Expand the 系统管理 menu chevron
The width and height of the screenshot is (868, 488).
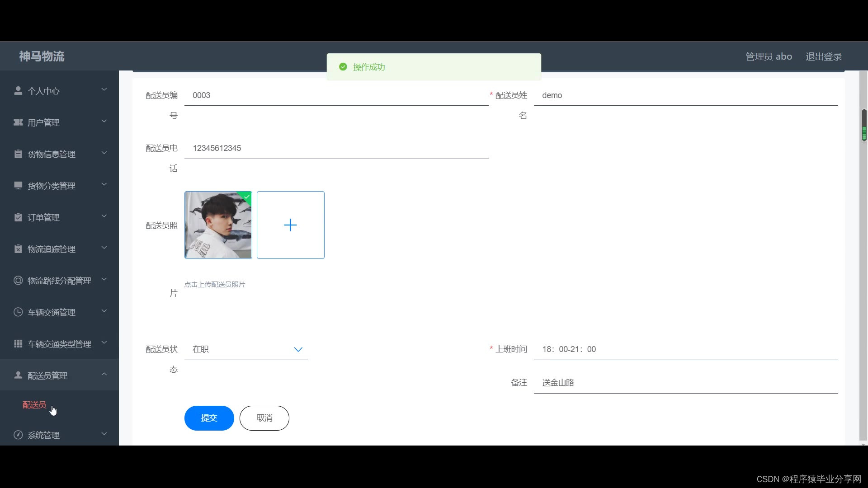[x=104, y=434]
